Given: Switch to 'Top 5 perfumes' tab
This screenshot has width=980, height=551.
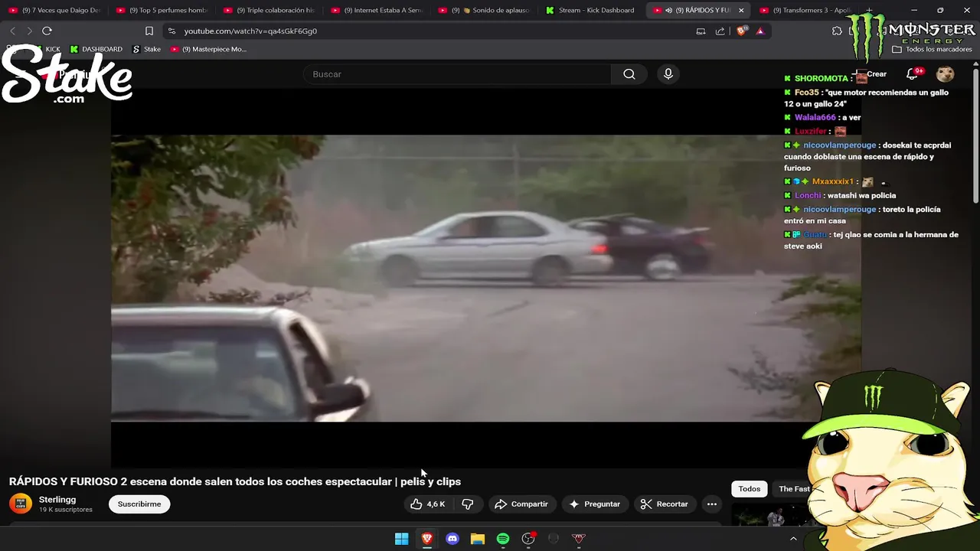Looking at the screenshot, I should [162, 10].
